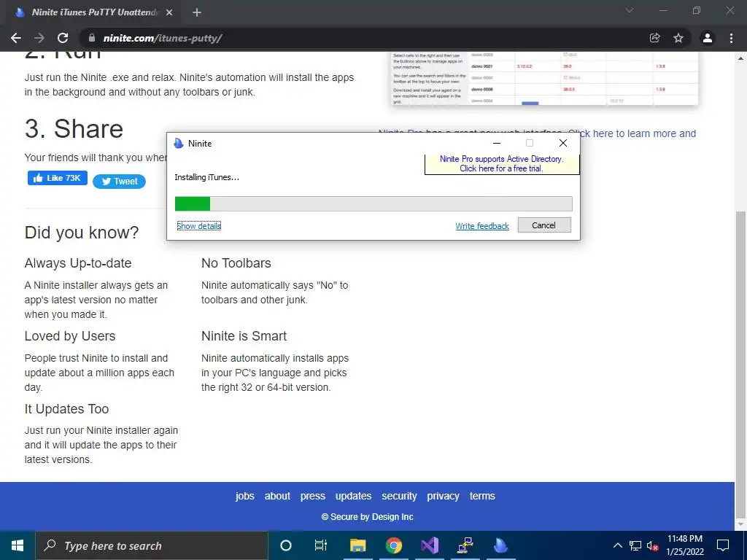
Task: Click the Tweet button
Action: coord(119,182)
